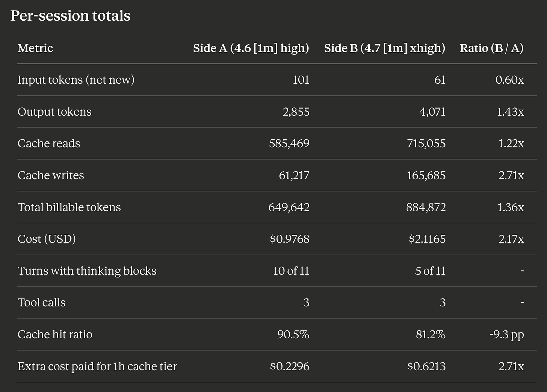Click the Side A cost $0.9768
The image size is (547, 392).
290,239
